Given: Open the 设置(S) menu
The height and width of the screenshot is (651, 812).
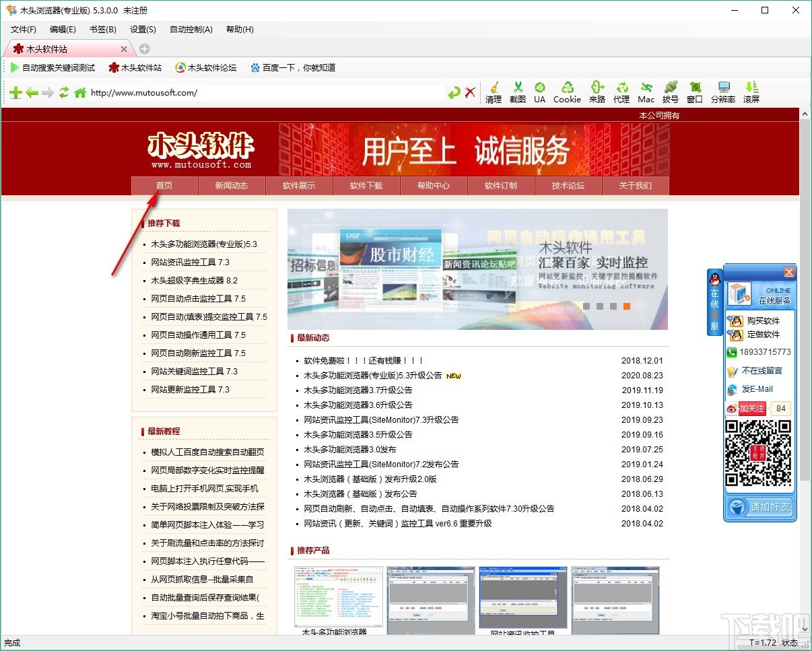Looking at the screenshot, I should [x=143, y=30].
